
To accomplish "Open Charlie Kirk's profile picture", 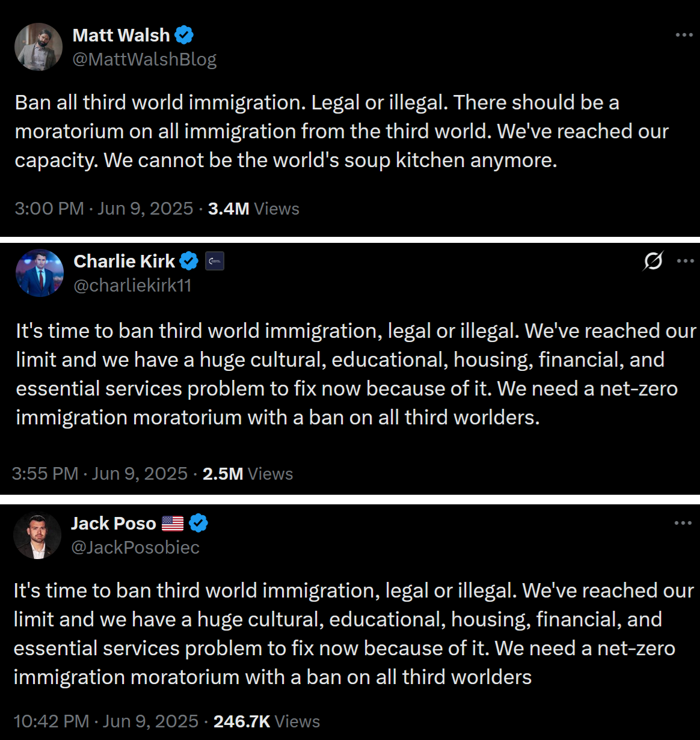I will tap(39, 273).
